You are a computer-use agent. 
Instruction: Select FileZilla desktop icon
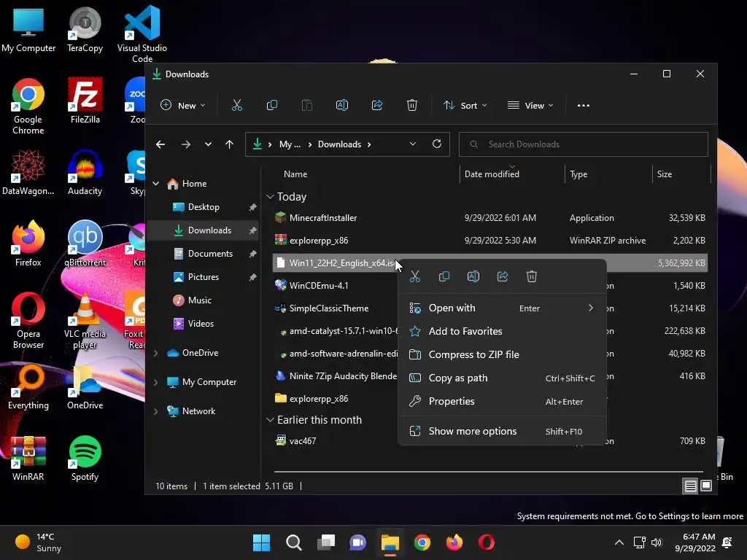point(85,101)
